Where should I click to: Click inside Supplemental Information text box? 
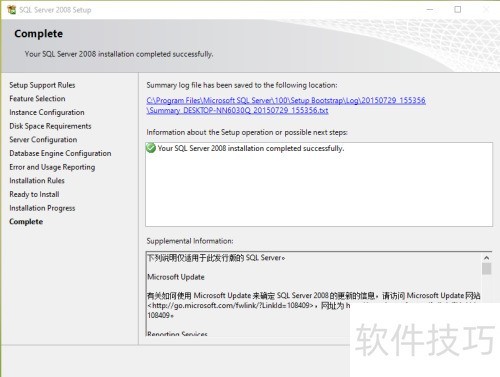tap(319, 294)
